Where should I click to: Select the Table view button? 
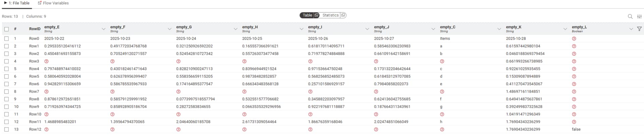(x=307, y=15)
